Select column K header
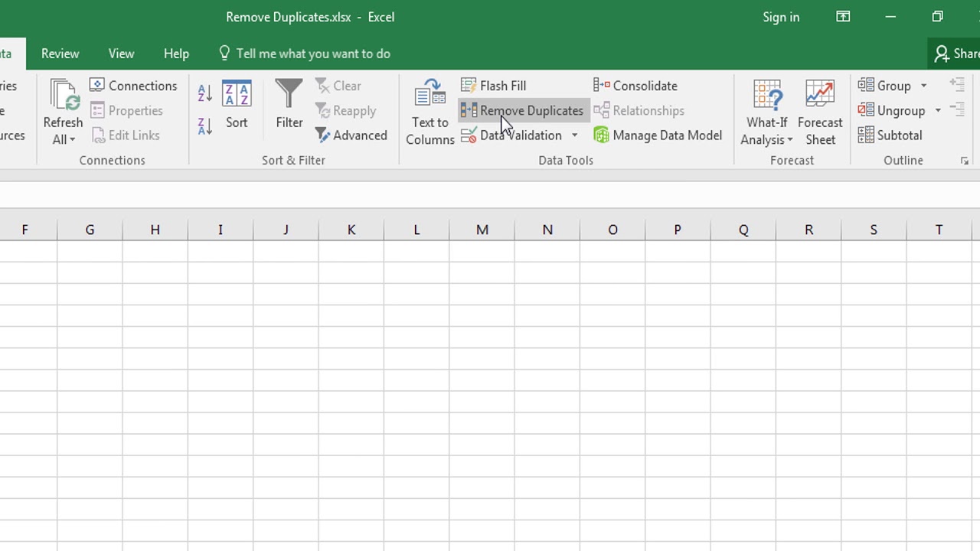Screen dimensions: 980x551 point(351,230)
